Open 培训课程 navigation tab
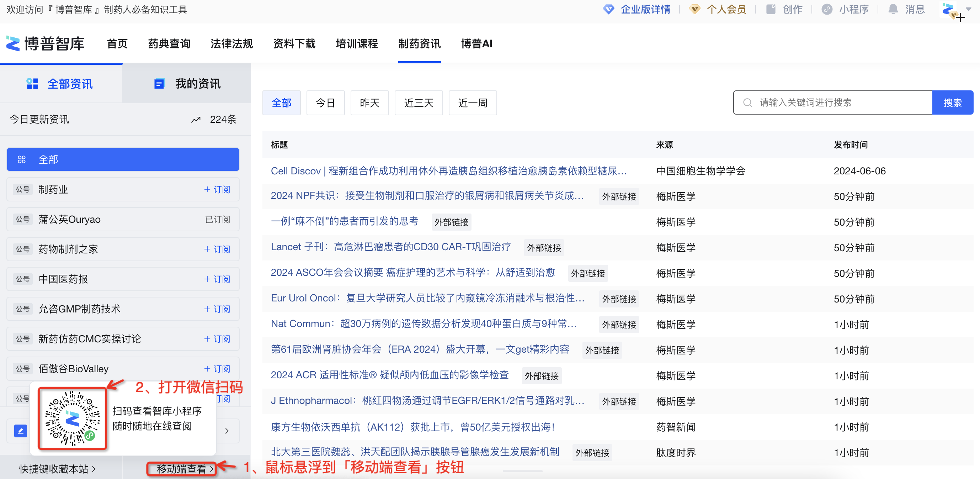 click(357, 44)
